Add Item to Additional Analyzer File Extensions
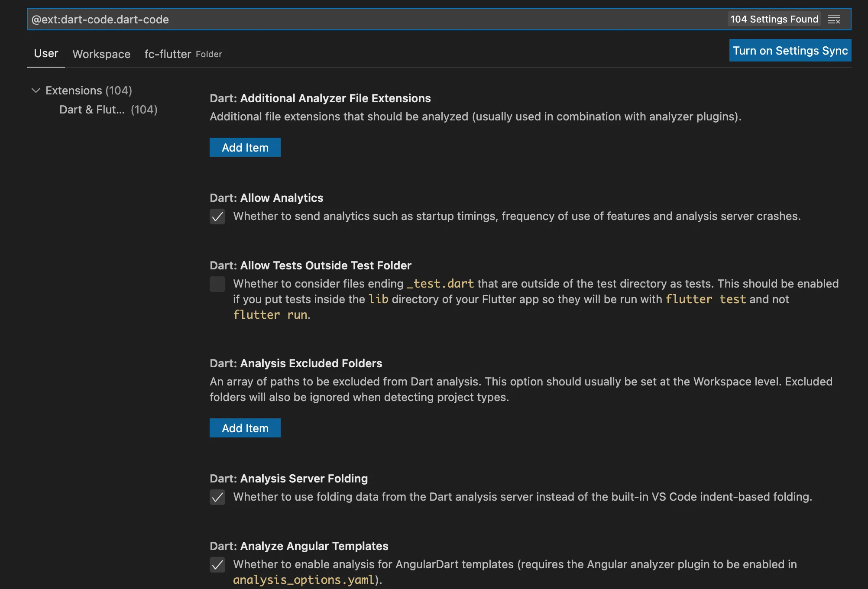868x589 pixels. (245, 148)
